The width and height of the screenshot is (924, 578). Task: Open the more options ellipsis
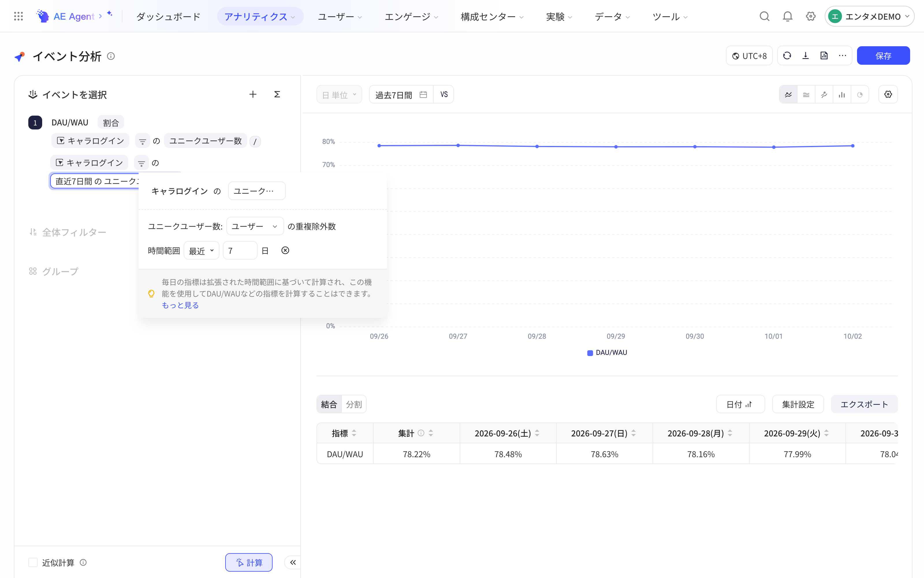point(843,56)
